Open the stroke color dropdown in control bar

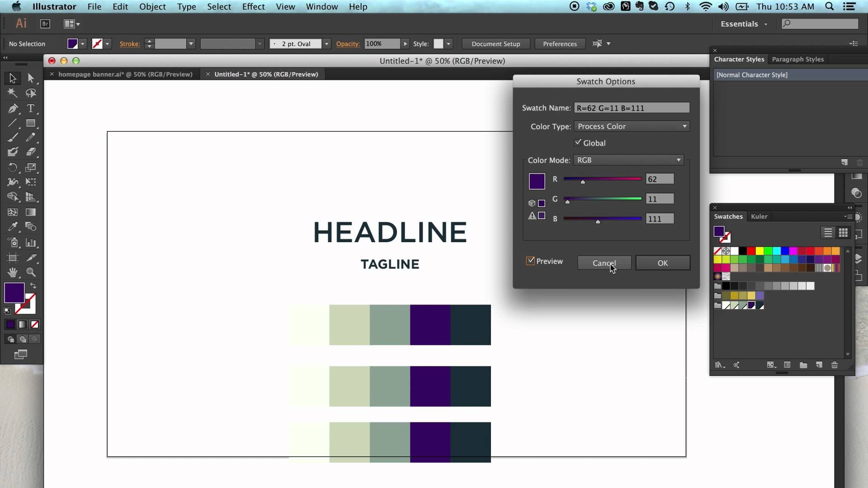(x=107, y=44)
